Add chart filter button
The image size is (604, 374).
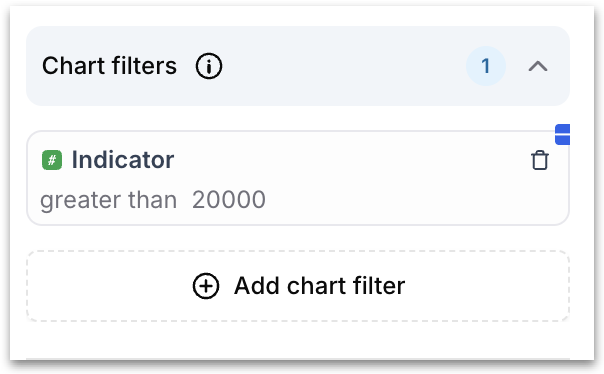point(298,286)
